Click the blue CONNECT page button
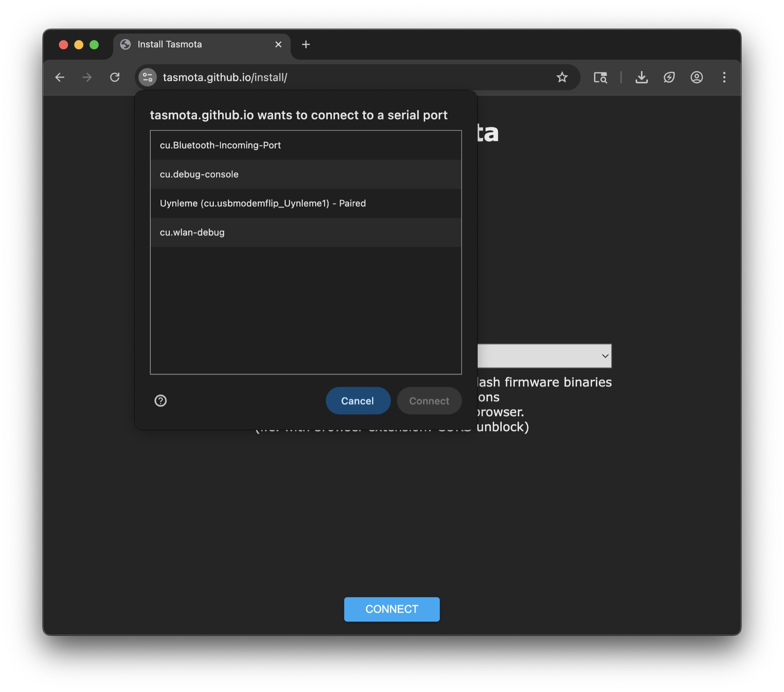The height and width of the screenshot is (692, 784). 392,609
